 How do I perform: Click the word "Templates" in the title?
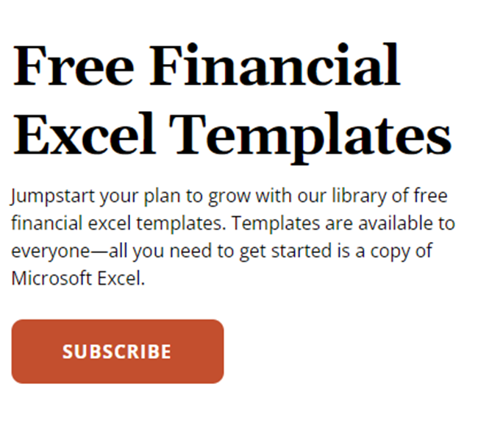310,138
